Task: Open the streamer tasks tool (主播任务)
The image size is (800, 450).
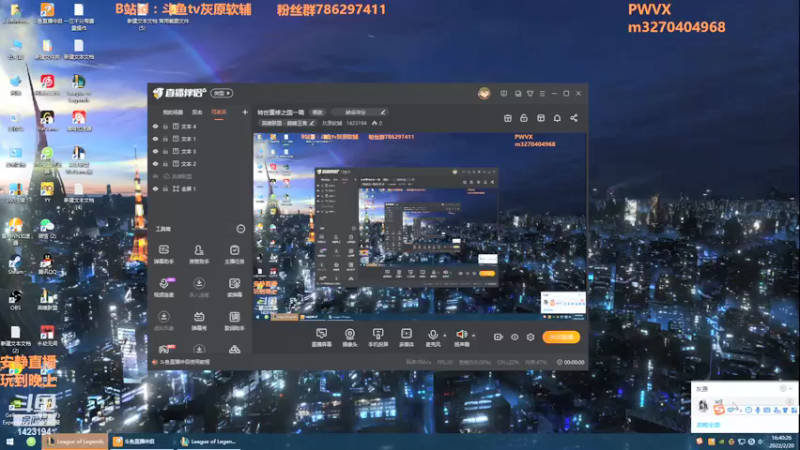Action: (234, 254)
